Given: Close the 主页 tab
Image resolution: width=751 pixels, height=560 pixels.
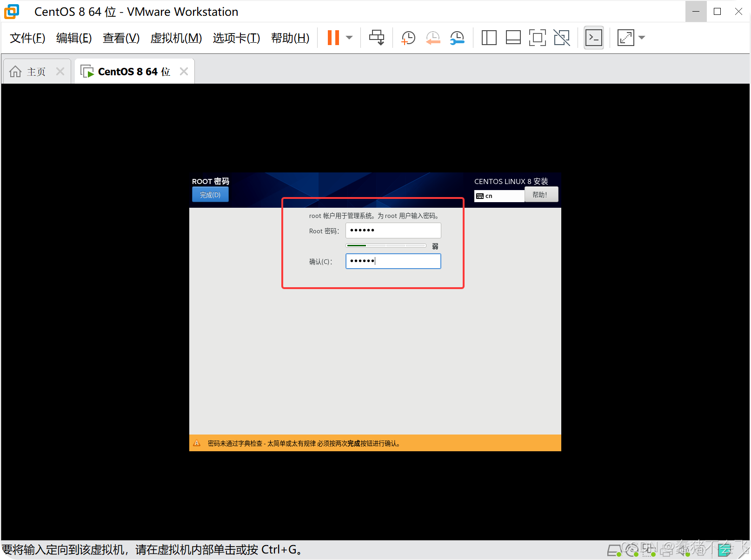Looking at the screenshot, I should point(60,72).
